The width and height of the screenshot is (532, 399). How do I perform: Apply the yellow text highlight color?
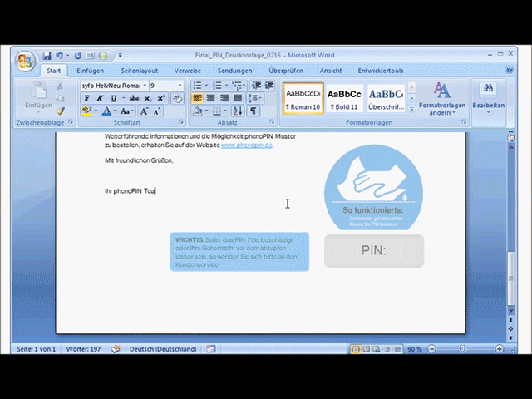click(x=86, y=111)
